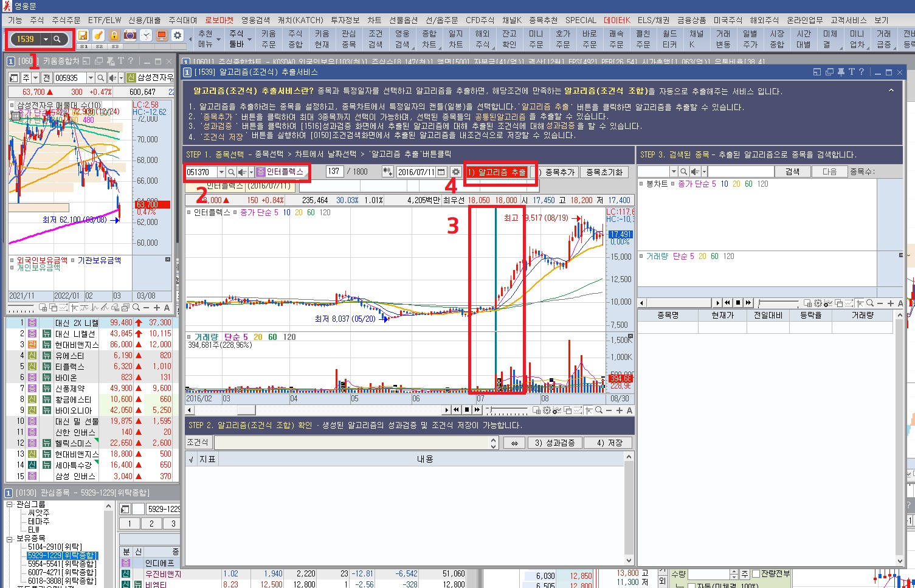Open the 데이터K menu

coord(616,20)
